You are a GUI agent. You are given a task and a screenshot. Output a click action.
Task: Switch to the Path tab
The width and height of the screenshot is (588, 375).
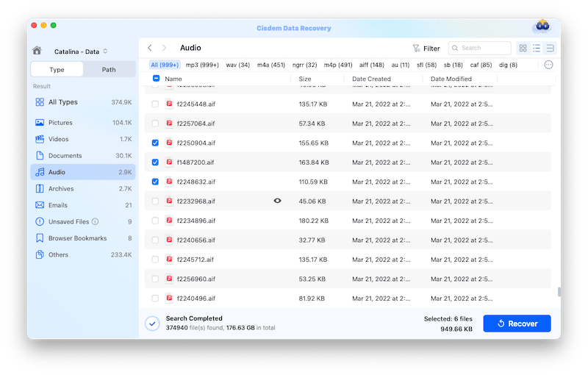click(109, 70)
